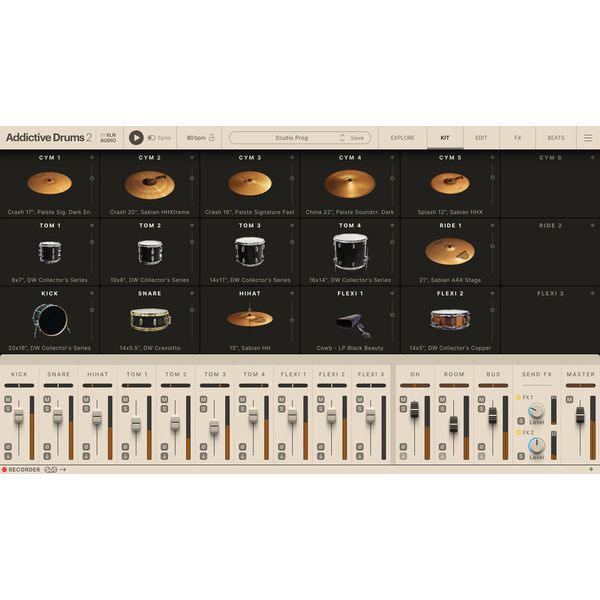This screenshot has width=600, height=600.
Task: Open the TOM 2 slot options dot
Action: coord(192,225)
